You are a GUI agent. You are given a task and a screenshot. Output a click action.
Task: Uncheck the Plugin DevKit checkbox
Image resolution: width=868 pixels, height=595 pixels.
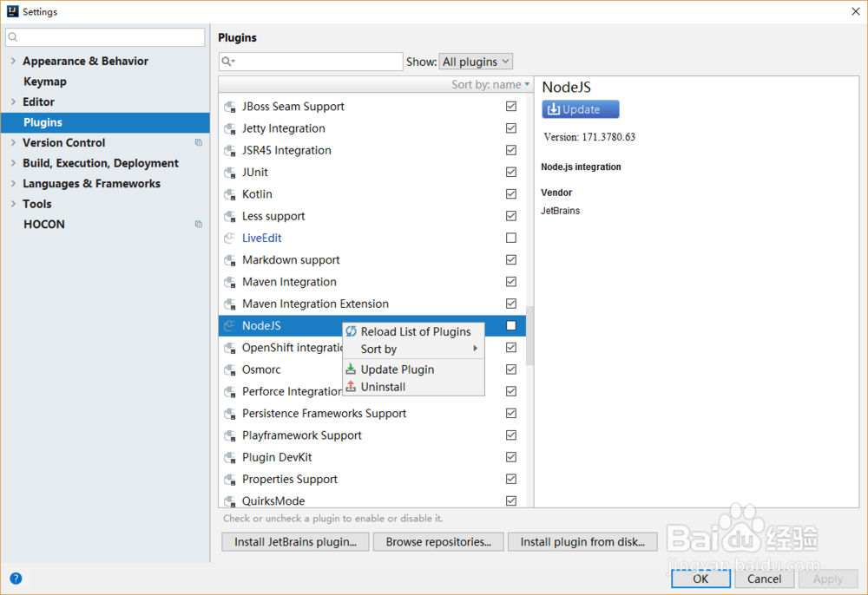(x=511, y=457)
